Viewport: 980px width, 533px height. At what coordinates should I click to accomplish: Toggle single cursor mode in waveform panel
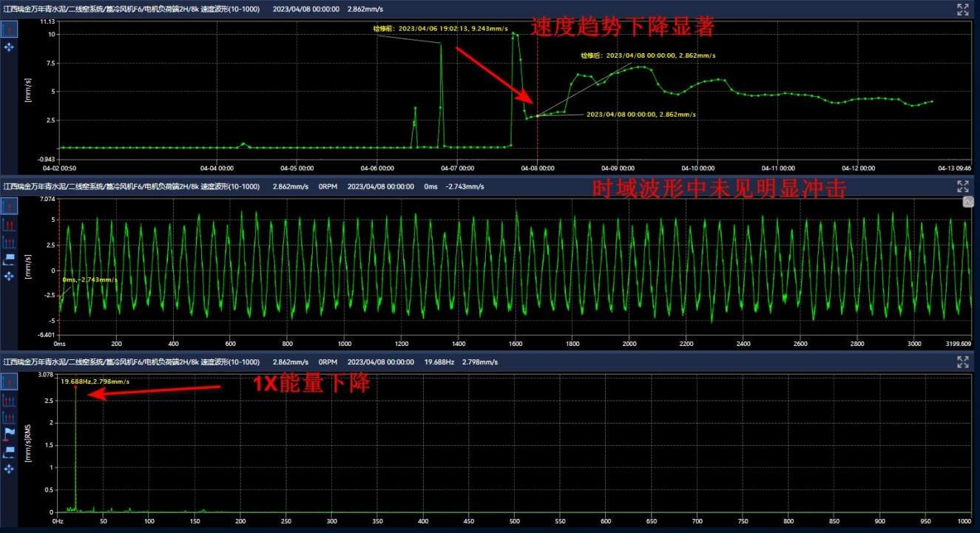(x=10, y=206)
